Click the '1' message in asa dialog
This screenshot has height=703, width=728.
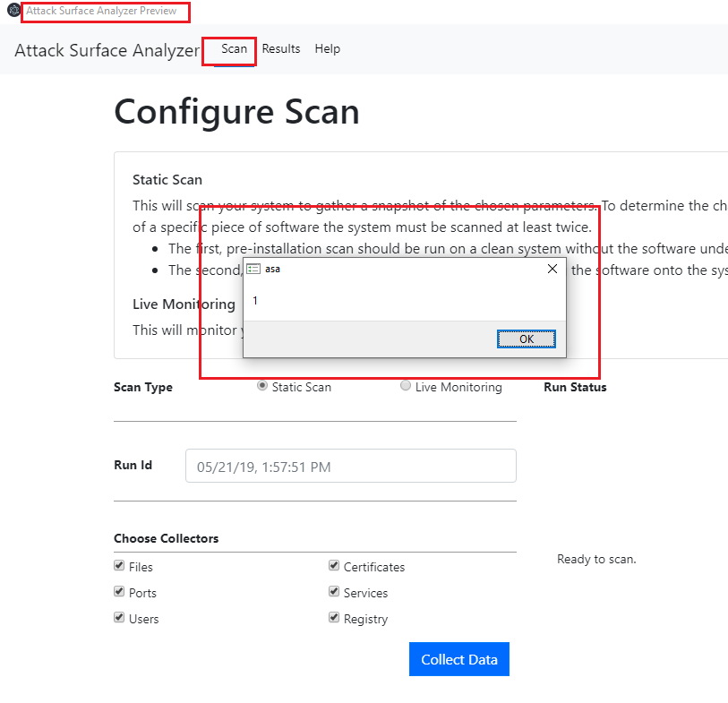coord(255,301)
